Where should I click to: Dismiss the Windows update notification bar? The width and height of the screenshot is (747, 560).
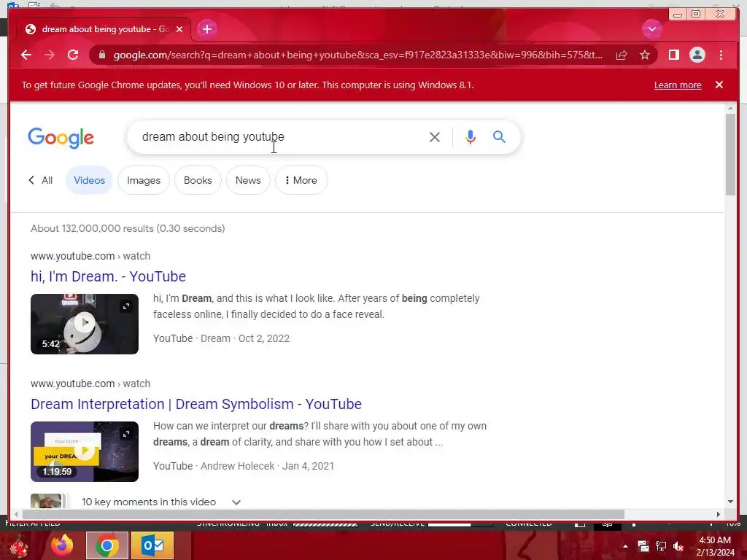[x=719, y=85]
